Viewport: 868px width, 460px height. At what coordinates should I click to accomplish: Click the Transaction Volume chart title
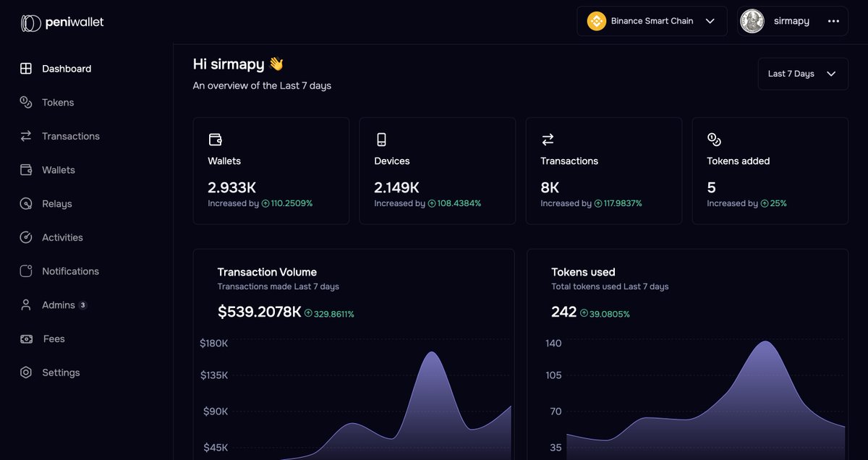267,272
